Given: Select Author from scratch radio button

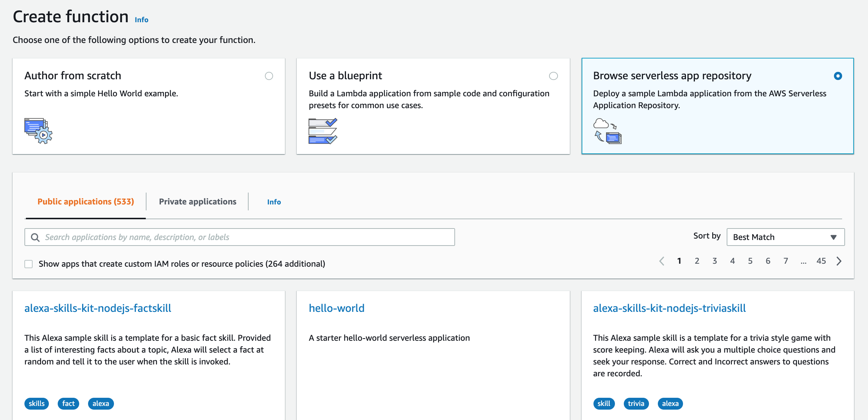Looking at the screenshot, I should 269,76.
